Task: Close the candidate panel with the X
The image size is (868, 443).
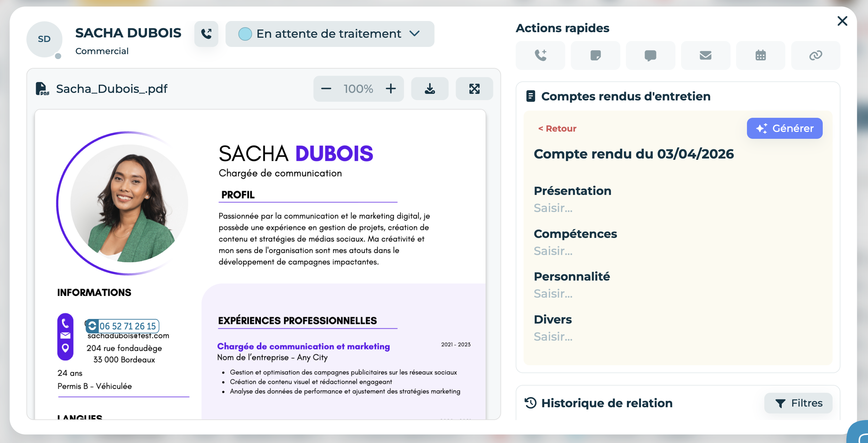Action: 842,21
